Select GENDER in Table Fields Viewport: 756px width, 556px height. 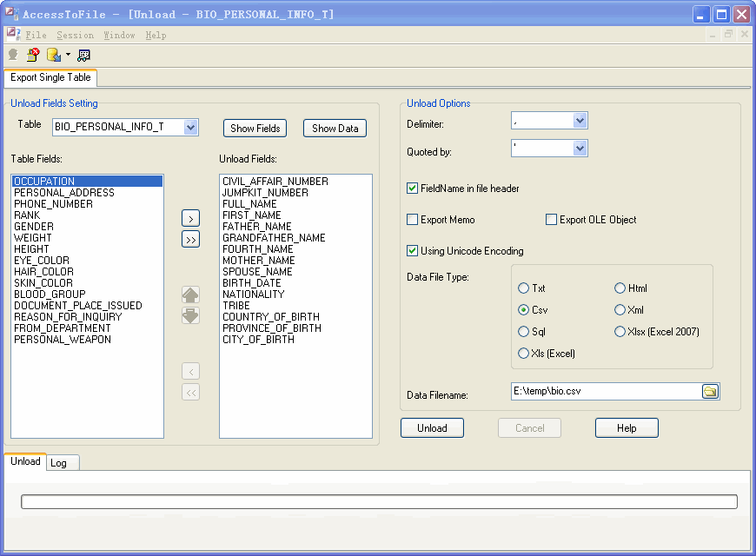[87, 227]
